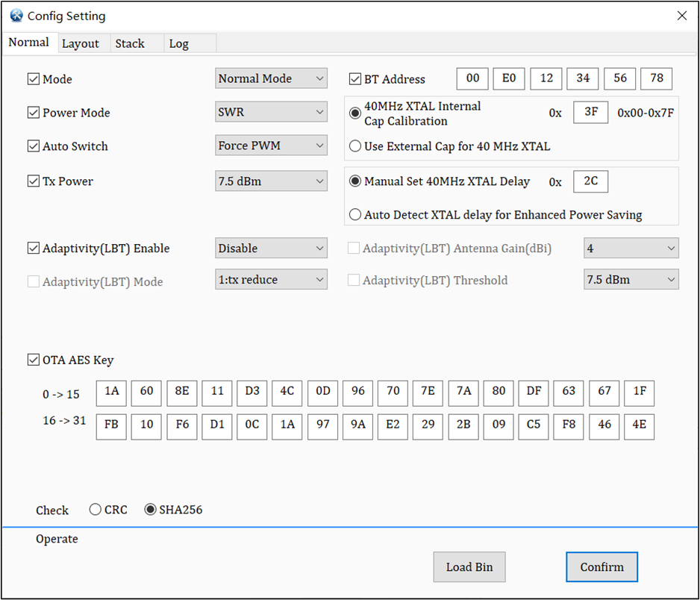Click the Load Bin button
700x600 pixels.
click(x=469, y=567)
